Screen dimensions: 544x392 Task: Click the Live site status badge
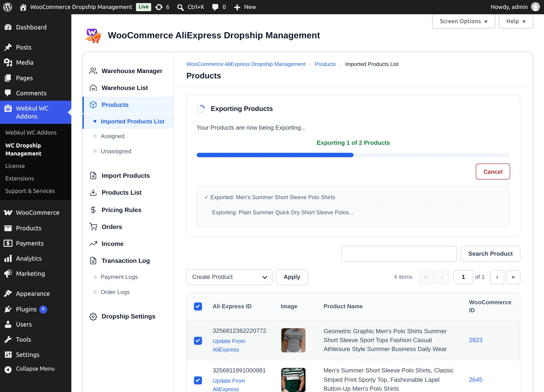pyautogui.click(x=143, y=7)
